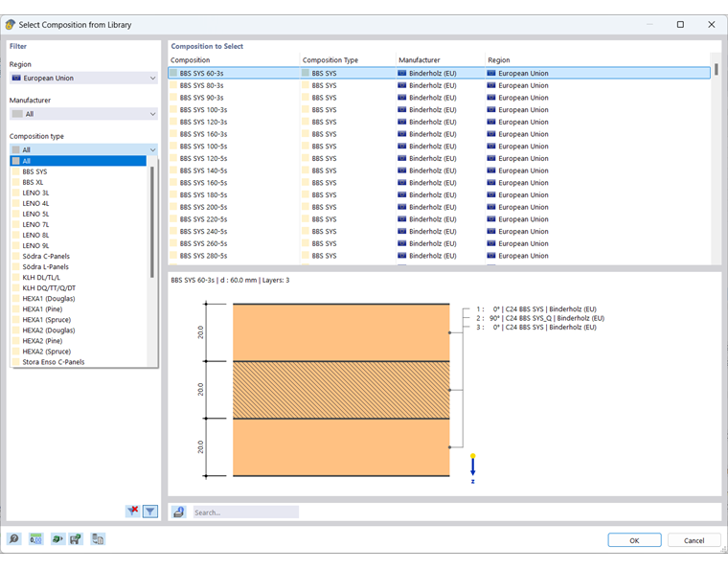Click the dialog title bar app icon
The image size is (728, 569).
(11, 25)
